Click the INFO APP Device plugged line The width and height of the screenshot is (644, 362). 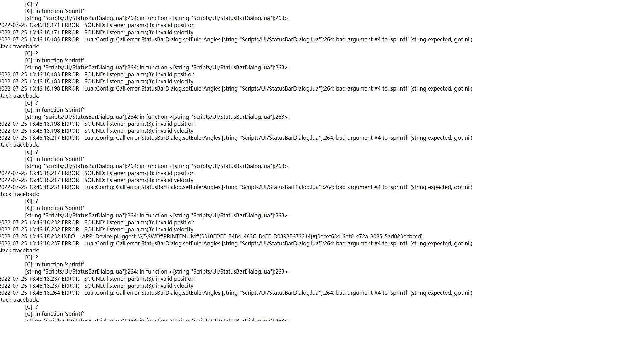211,236
